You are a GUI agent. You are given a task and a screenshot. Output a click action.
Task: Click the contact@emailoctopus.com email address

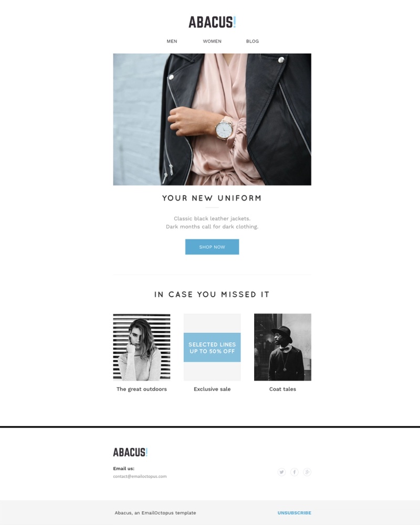(x=140, y=476)
